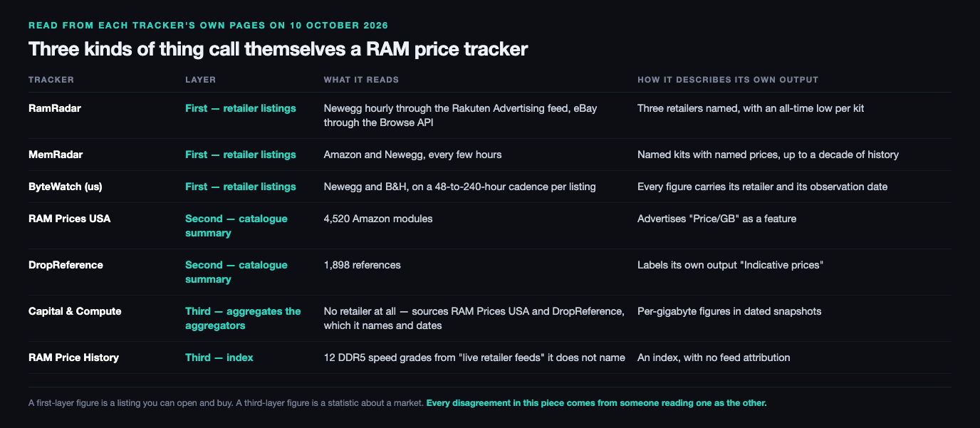Click 'Third — aggregates the aggregators' cell
980x428 pixels.
coord(243,318)
